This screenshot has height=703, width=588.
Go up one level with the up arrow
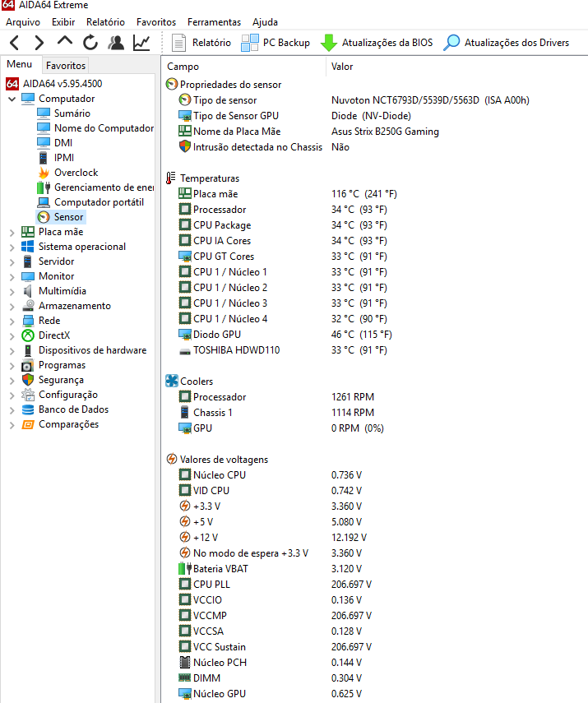pyautogui.click(x=65, y=42)
